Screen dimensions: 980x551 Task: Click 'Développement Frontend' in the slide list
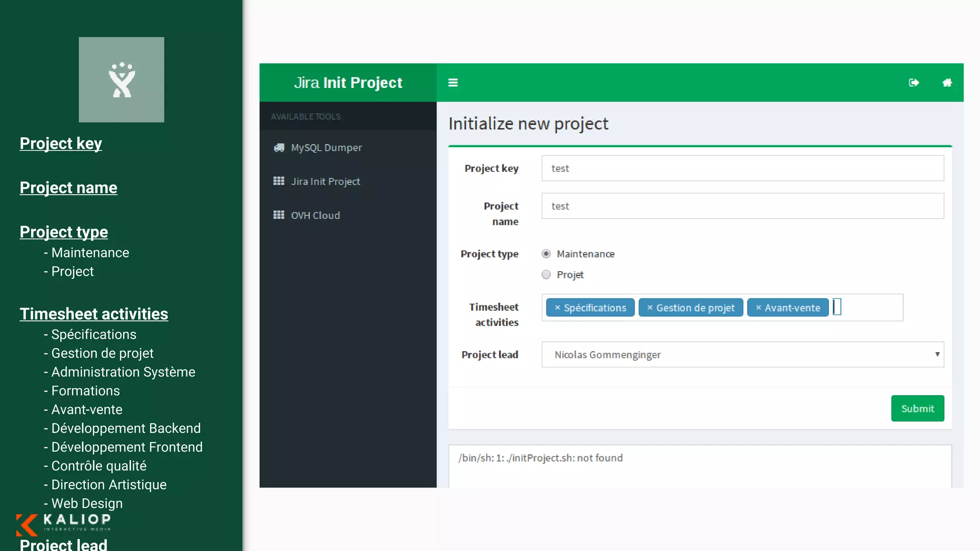(x=127, y=447)
